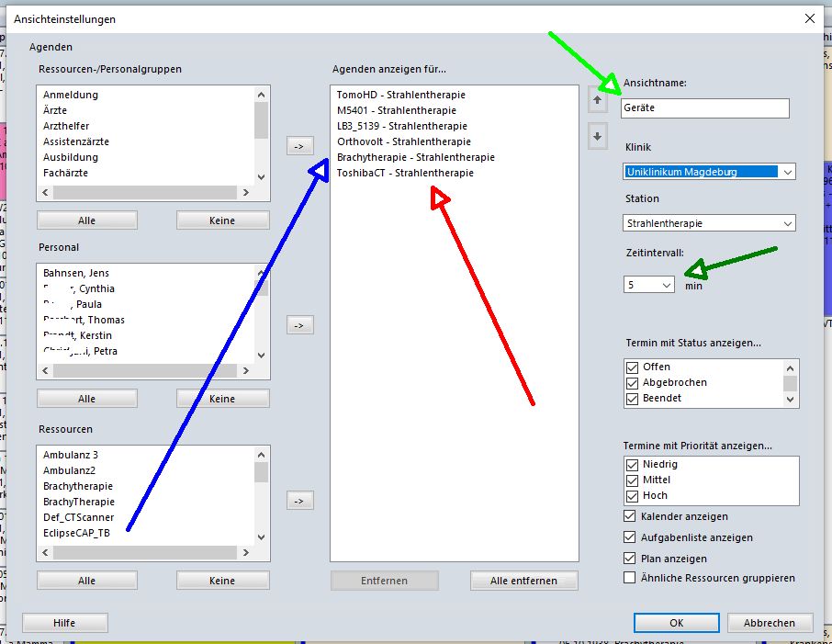832x644 pixels.
Task: Click Alle entfernen button
Action: click(x=524, y=581)
